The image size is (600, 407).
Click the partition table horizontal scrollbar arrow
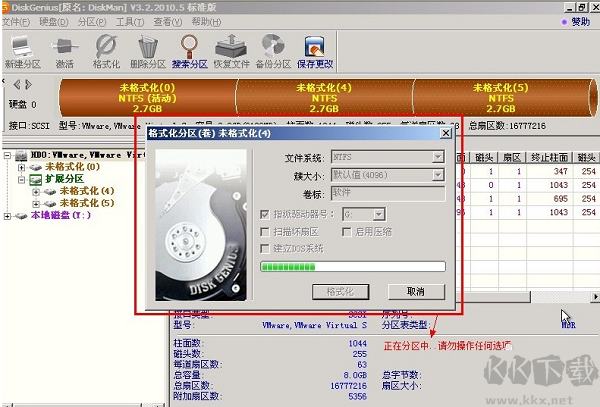595,296
